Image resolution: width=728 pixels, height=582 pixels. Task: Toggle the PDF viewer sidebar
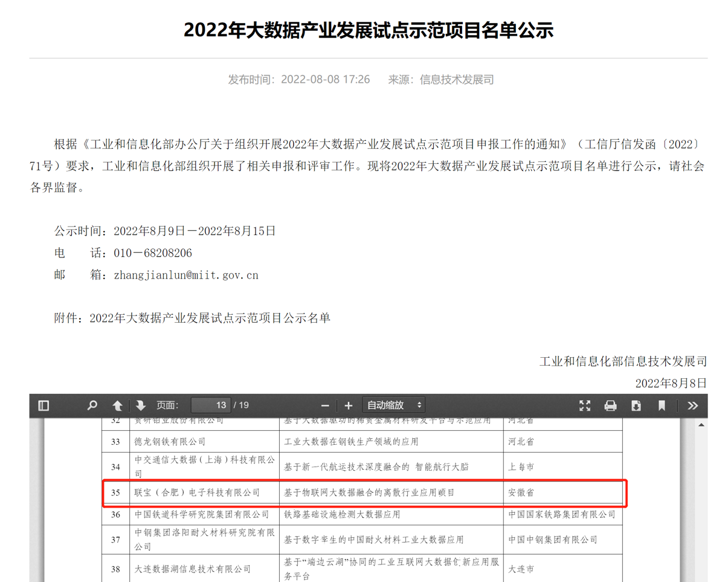point(43,406)
